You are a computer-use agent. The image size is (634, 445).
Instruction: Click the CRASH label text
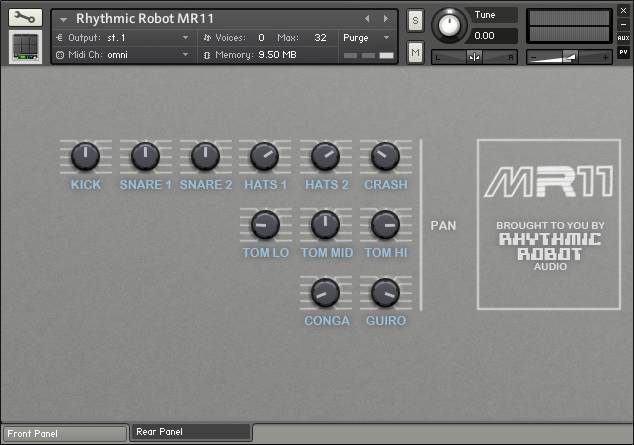click(386, 185)
